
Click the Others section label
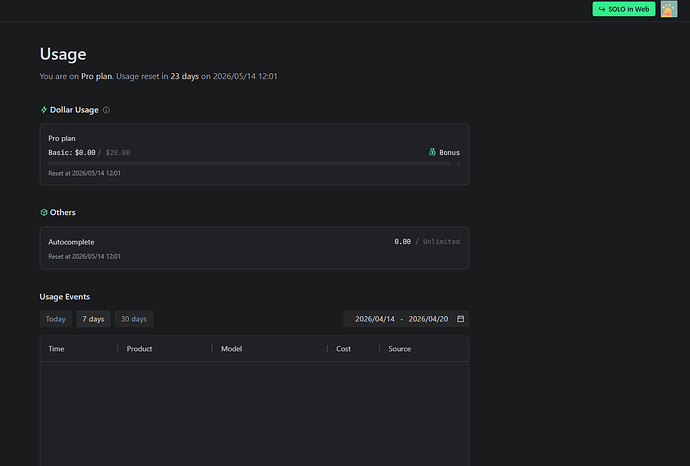pyautogui.click(x=62, y=213)
